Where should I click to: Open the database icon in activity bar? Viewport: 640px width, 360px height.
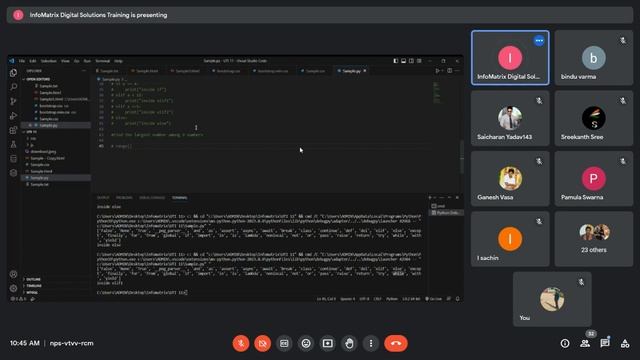(13, 159)
